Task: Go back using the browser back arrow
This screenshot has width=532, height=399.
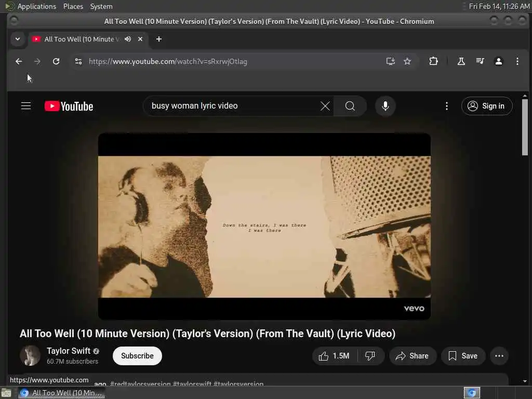Action: [19, 61]
